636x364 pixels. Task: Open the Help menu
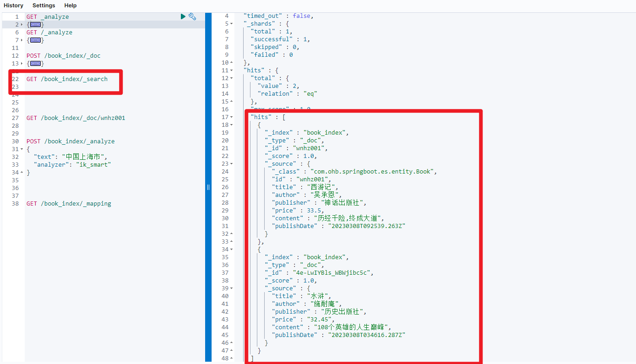pos(71,5)
